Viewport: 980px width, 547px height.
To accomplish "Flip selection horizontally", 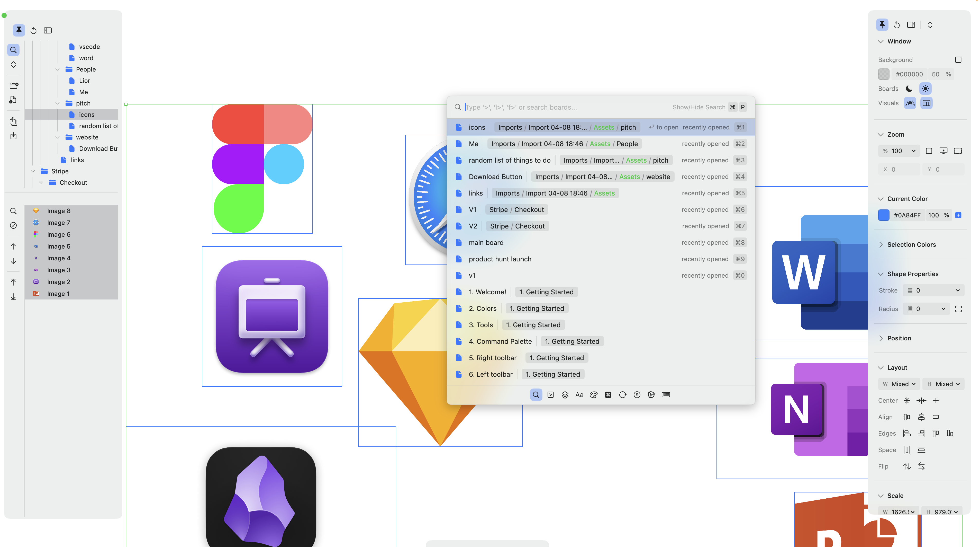I will 921,466.
